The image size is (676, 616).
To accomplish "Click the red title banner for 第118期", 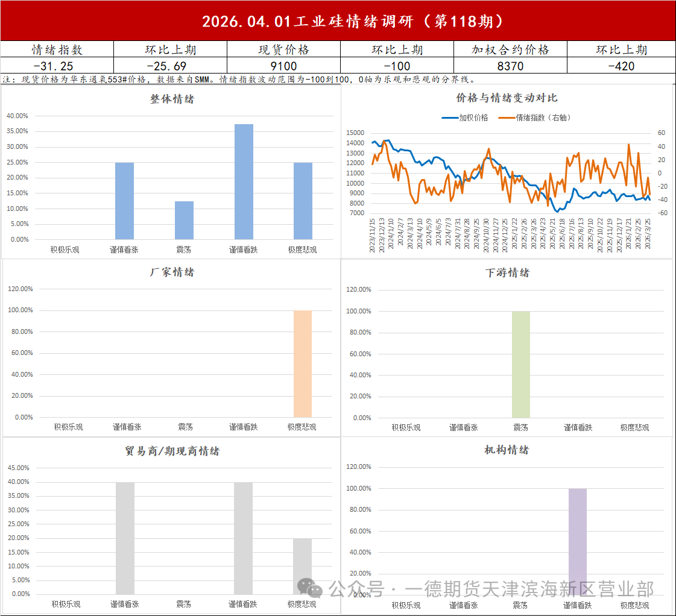I will pos(338,21).
